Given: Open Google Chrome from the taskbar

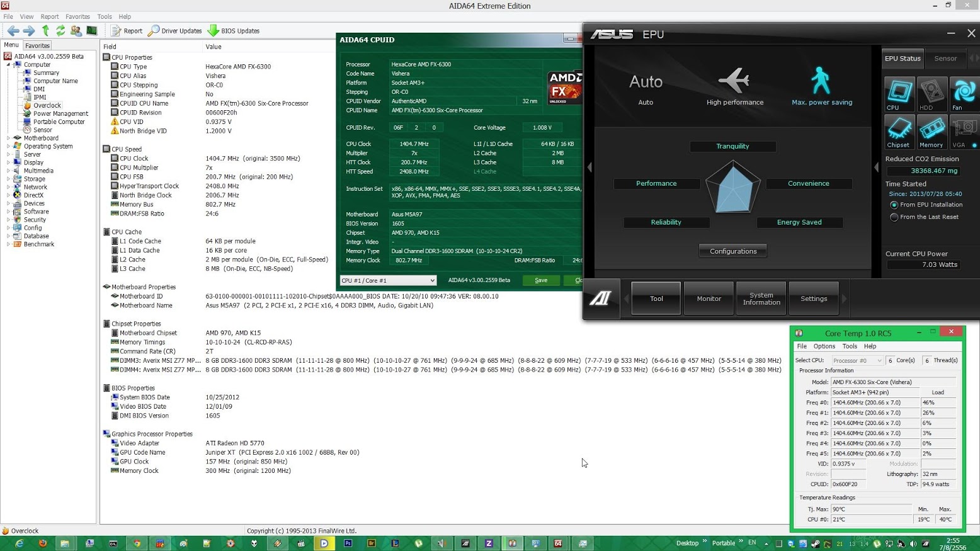Looking at the screenshot, I should coord(137,543).
